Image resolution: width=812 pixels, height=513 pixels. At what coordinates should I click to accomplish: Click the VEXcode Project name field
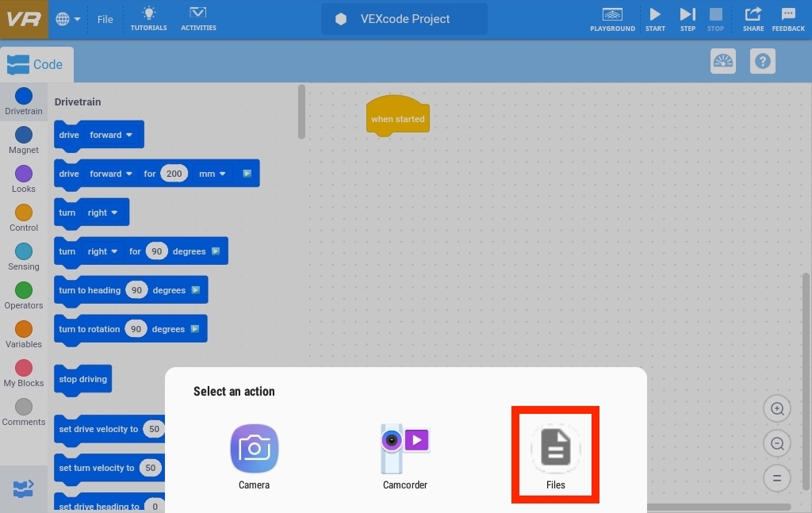pyautogui.click(x=405, y=19)
